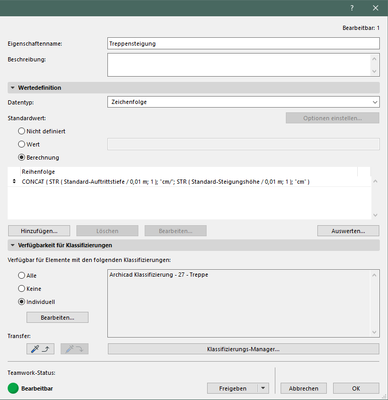Confirm with the OK button
The image size is (388, 400).
[356, 388]
